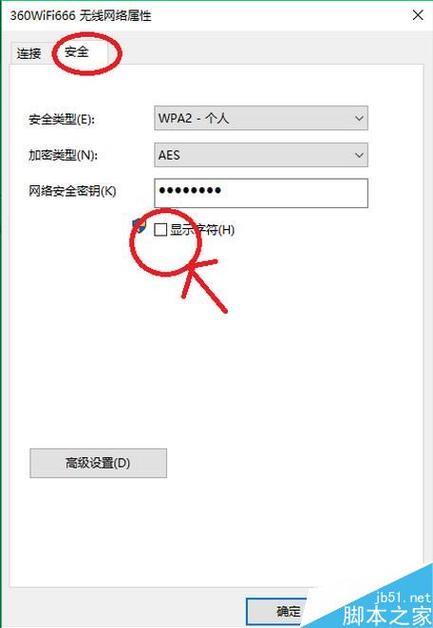Click the 360WiFi666 无线网络属性 title text
Screen dimensions: 433x628
tap(81, 16)
